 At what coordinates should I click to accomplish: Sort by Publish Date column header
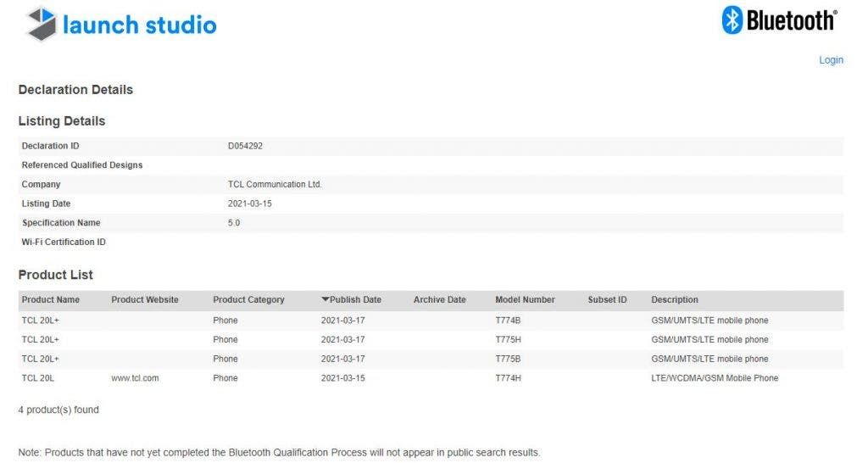click(x=355, y=299)
